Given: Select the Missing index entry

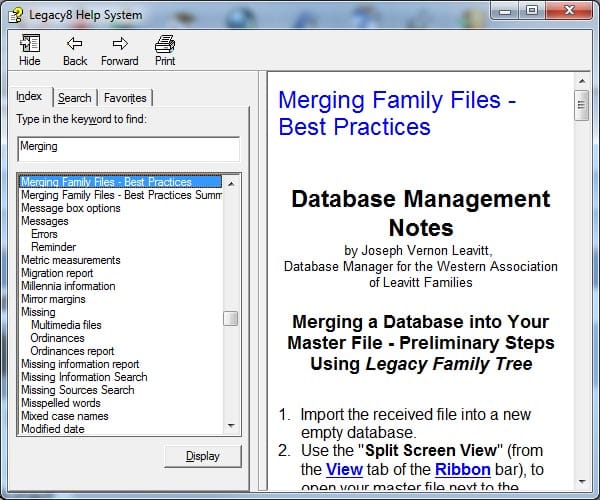Looking at the screenshot, I should click(x=38, y=312).
